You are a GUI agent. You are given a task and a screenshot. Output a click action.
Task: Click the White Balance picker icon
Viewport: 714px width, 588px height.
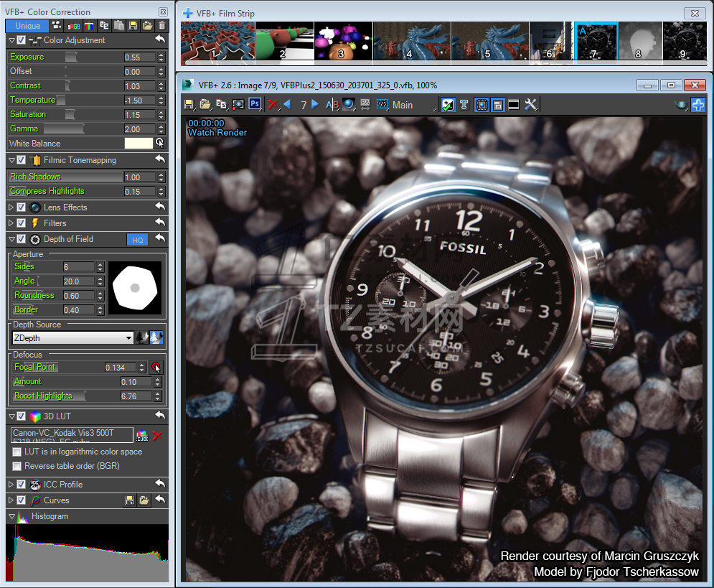160,144
